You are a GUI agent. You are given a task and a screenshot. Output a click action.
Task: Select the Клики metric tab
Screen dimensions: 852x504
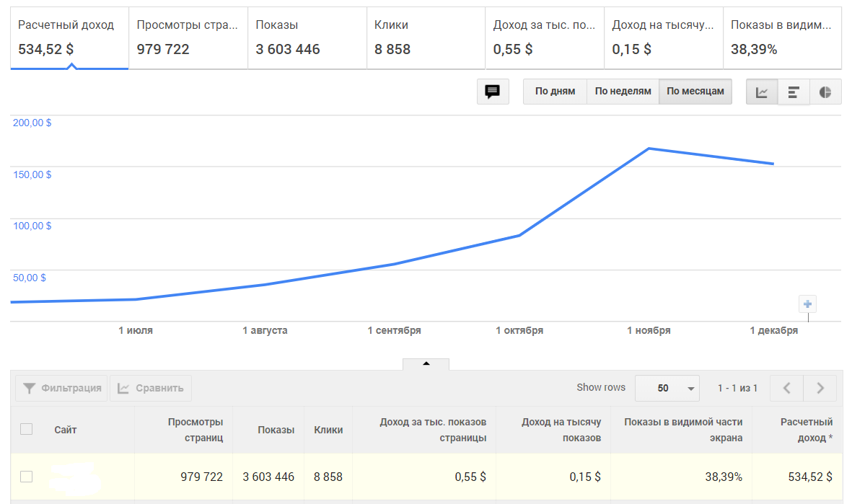[426, 38]
